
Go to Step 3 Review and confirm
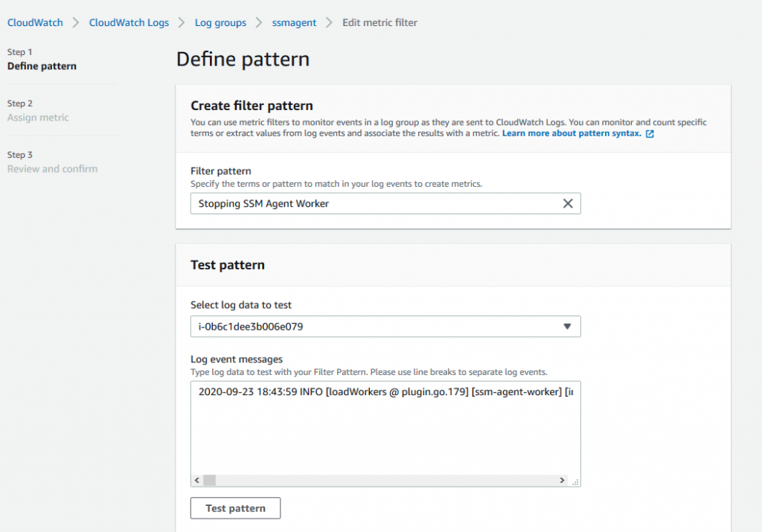pyautogui.click(x=52, y=168)
